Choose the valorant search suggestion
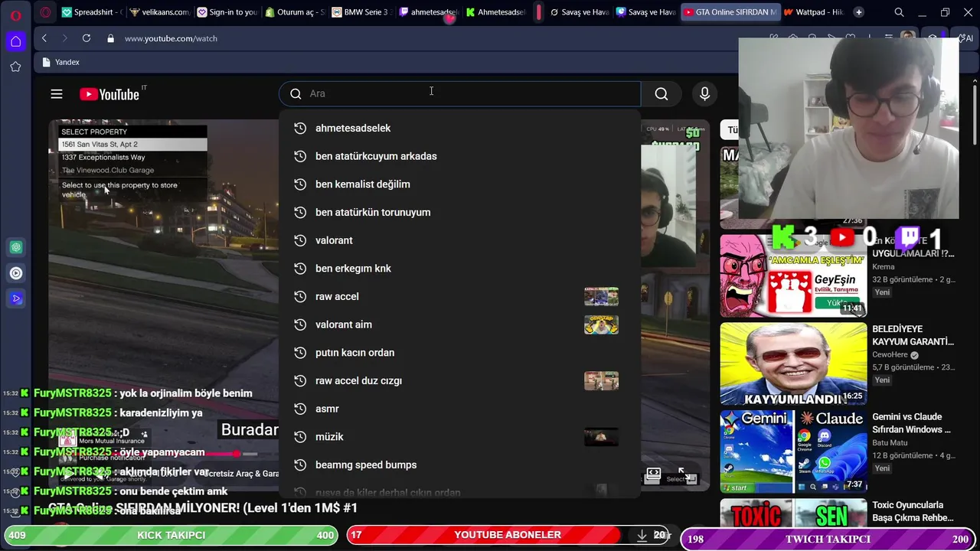The height and width of the screenshot is (551, 980). point(459,240)
